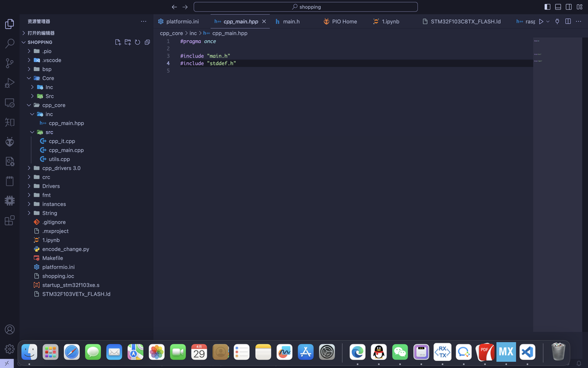
Task: Refresh the explorer file tree
Action: [x=137, y=42]
